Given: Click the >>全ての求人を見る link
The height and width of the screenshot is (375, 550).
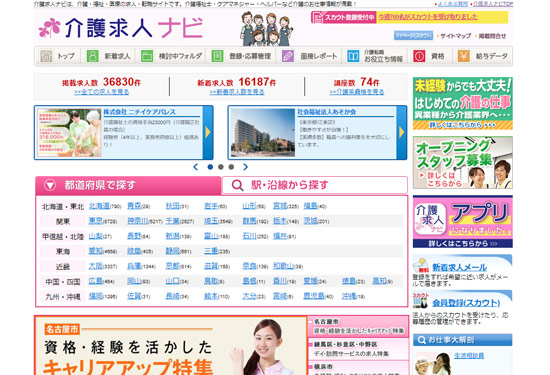Looking at the screenshot, I should click(102, 92).
